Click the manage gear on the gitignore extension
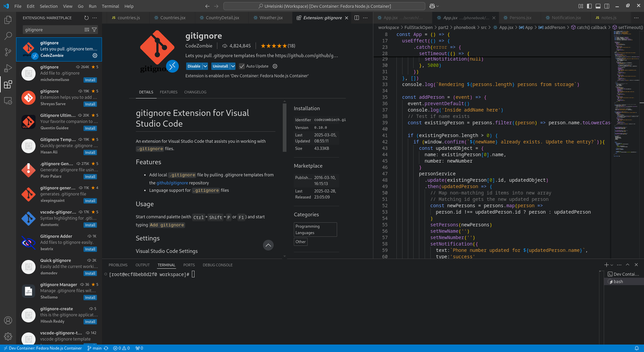The image size is (644, 352). [94, 55]
